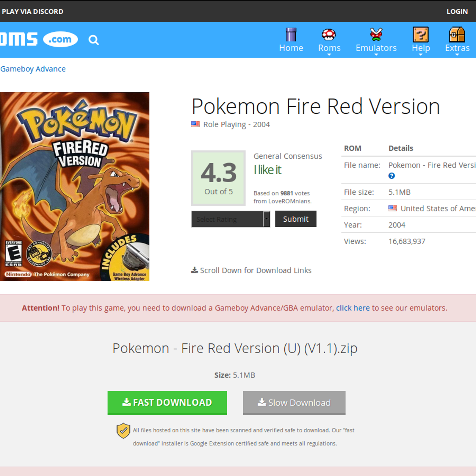476x476 pixels.
Task: Expand the Emulators menu arrow
Action: click(376, 55)
